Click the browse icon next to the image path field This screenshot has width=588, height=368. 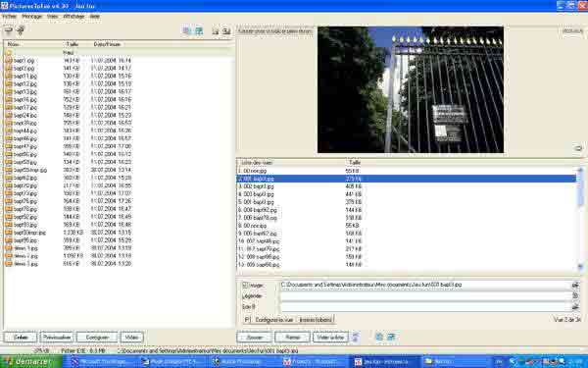[575, 285]
